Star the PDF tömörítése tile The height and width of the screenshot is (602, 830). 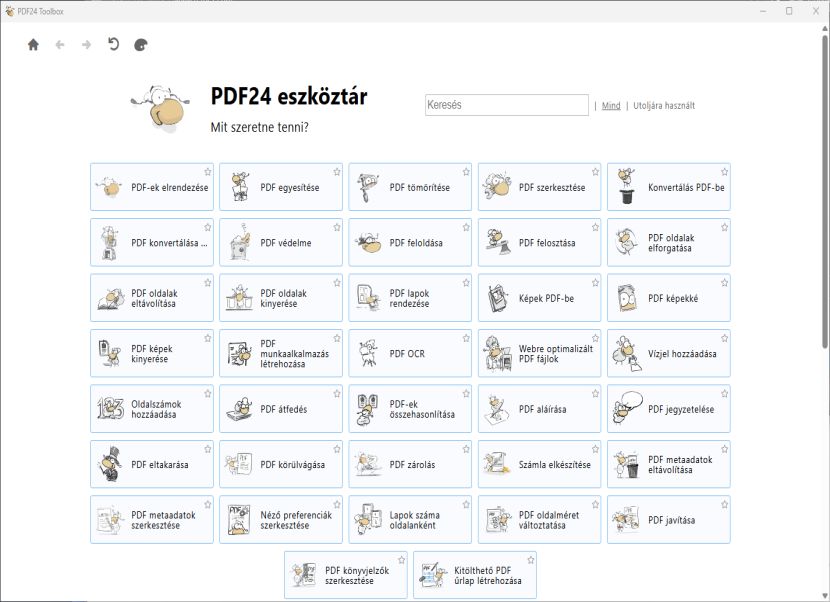pos(466,172)
